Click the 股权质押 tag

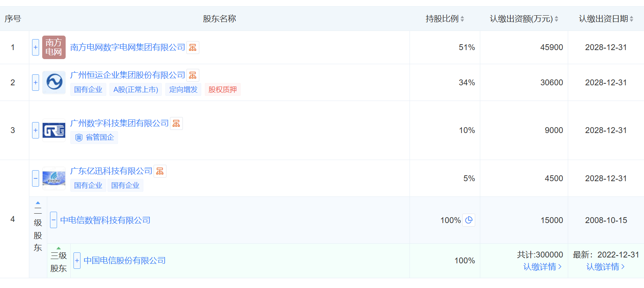(x=223, y=90)
